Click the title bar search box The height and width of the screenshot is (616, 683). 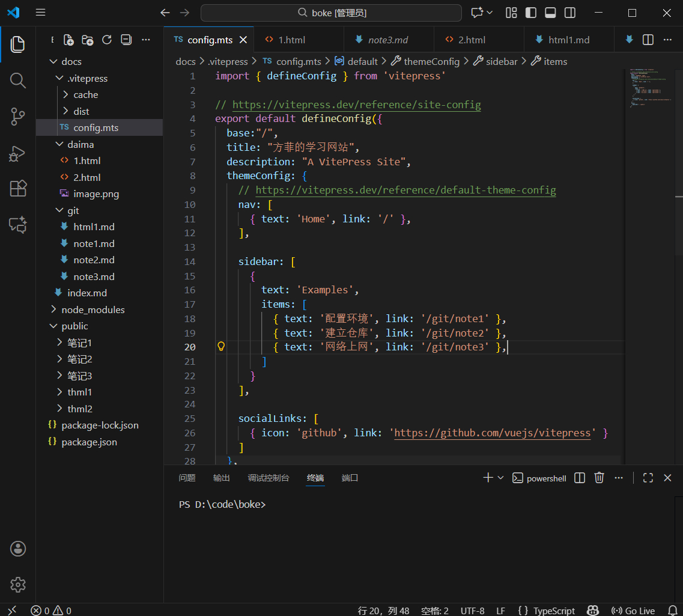(331, 13)
